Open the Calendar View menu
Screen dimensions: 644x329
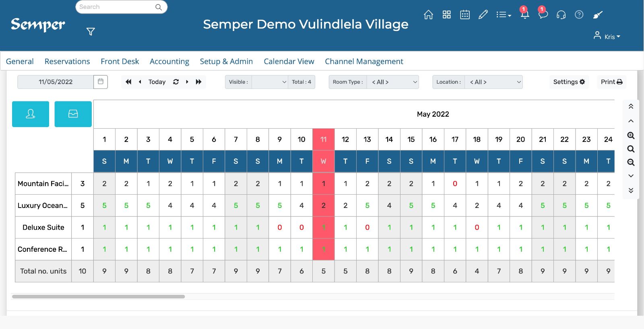point(289,62)
